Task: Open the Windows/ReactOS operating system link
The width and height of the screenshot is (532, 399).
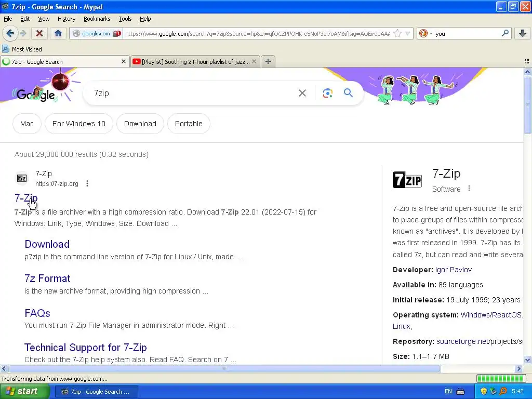Action: coord(490,315)
